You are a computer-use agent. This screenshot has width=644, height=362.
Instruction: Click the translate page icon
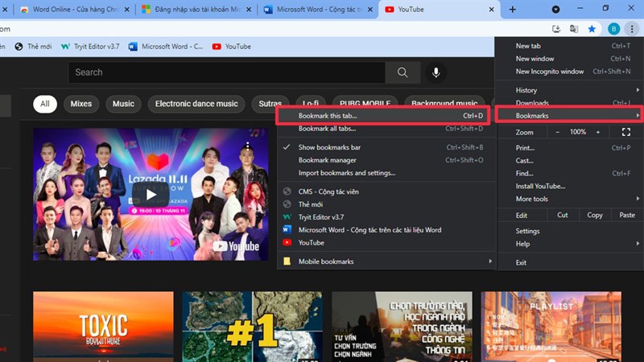[574, 29]
